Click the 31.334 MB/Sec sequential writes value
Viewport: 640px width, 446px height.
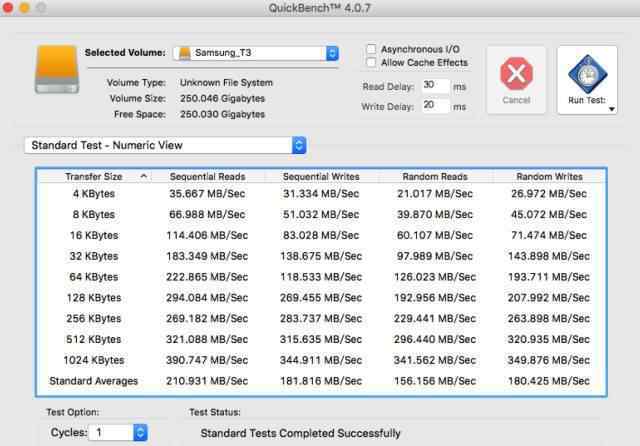pos(321,193)
